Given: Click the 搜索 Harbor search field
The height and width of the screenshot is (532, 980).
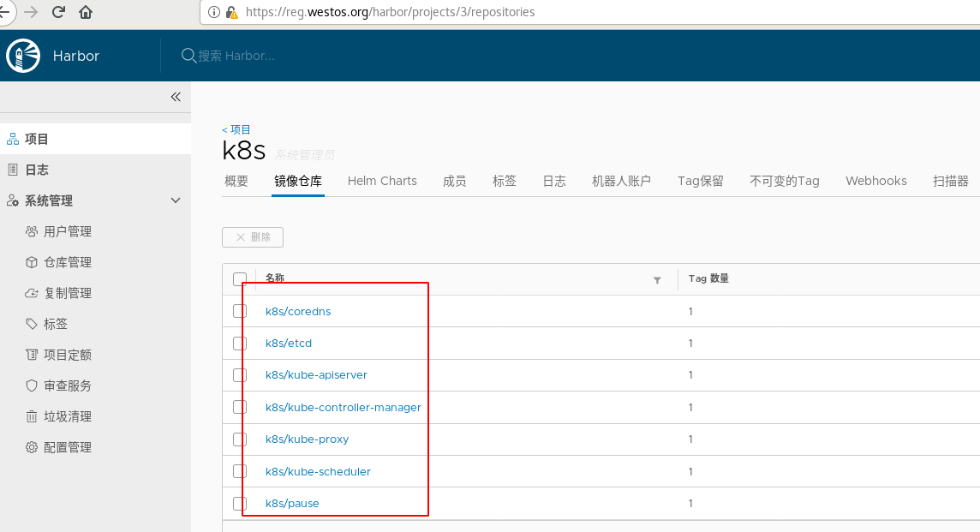Looking at the screenshot, I should pyautogui.click(x=236, y=56).
